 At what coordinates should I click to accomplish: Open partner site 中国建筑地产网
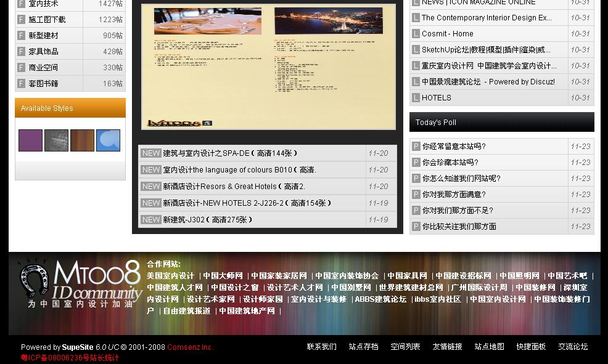[247, 310]
